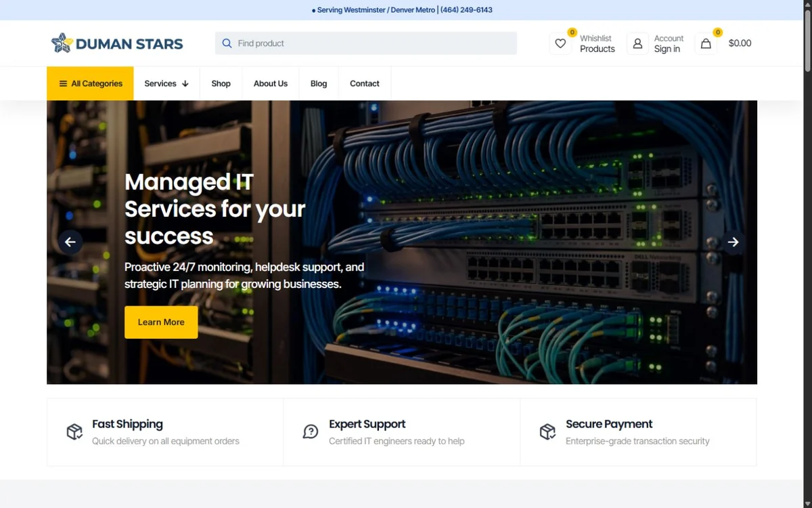Click the wishlist count badge
This screenshot has height=508, width=812.
coord(572,33)
